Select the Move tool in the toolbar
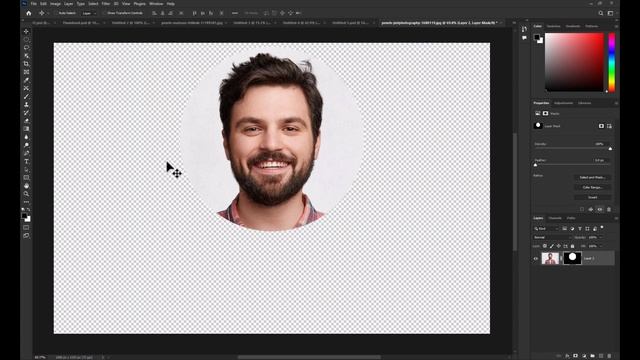This screenshot has height=360, width=640. click(x=27, y=31)
